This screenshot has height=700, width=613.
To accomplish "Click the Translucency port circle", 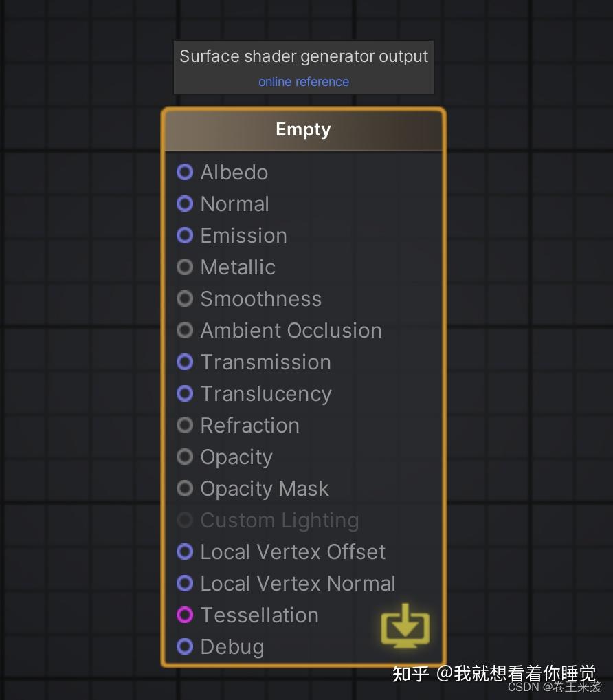I will click(x=184, y=393).
